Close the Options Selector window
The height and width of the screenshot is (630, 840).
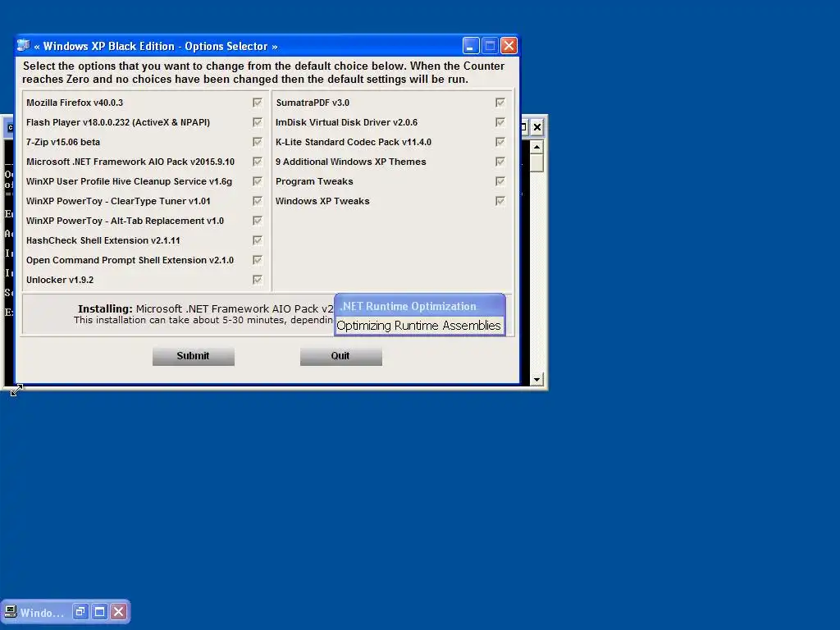tap(509, 46)
